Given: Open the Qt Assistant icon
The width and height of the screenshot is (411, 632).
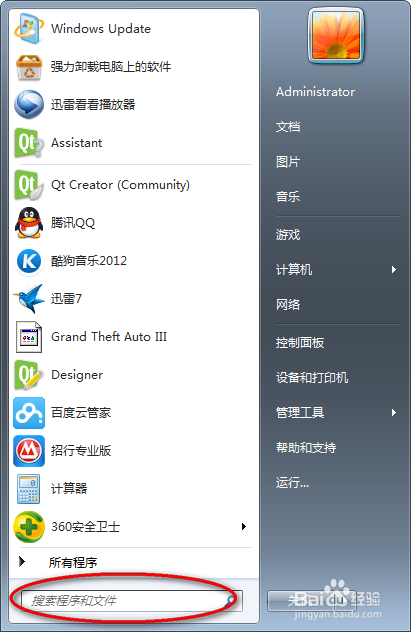Looking at the screenshot, I should point(29,143).
